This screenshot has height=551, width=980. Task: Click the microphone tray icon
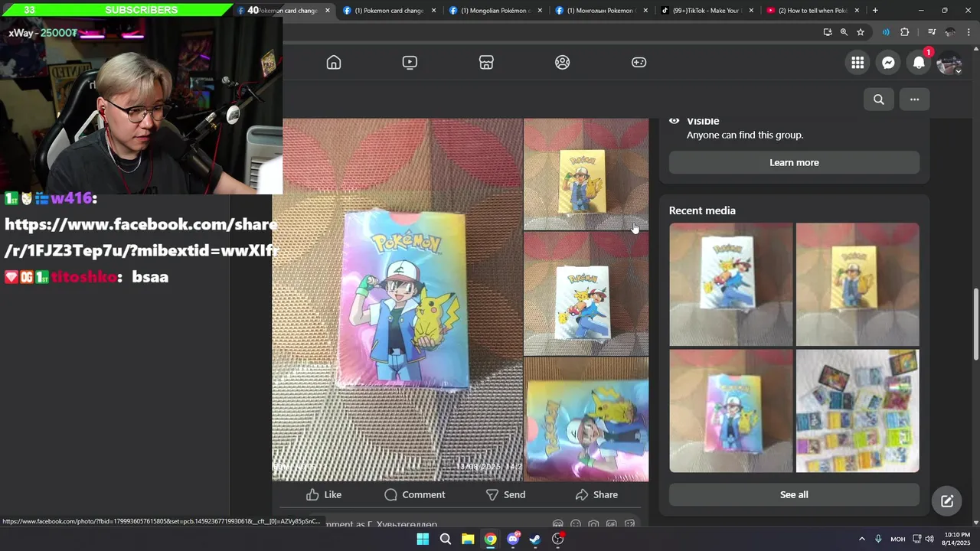878,539
